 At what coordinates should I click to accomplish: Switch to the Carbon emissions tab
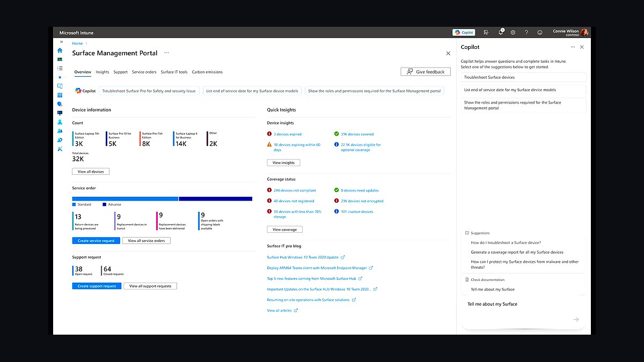pyautogui.click(x=207, y=72)
